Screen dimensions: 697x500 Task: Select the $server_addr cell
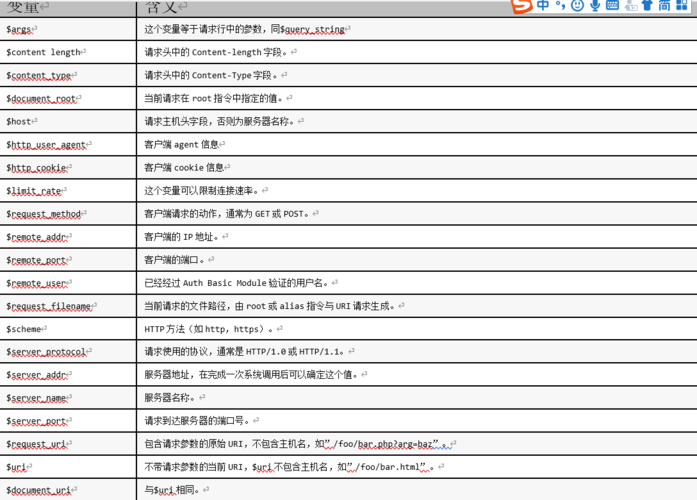[68, 375]
